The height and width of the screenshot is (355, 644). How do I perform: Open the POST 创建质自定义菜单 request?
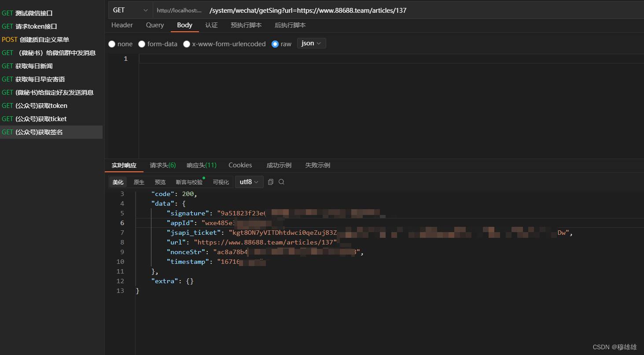point(51,40)
